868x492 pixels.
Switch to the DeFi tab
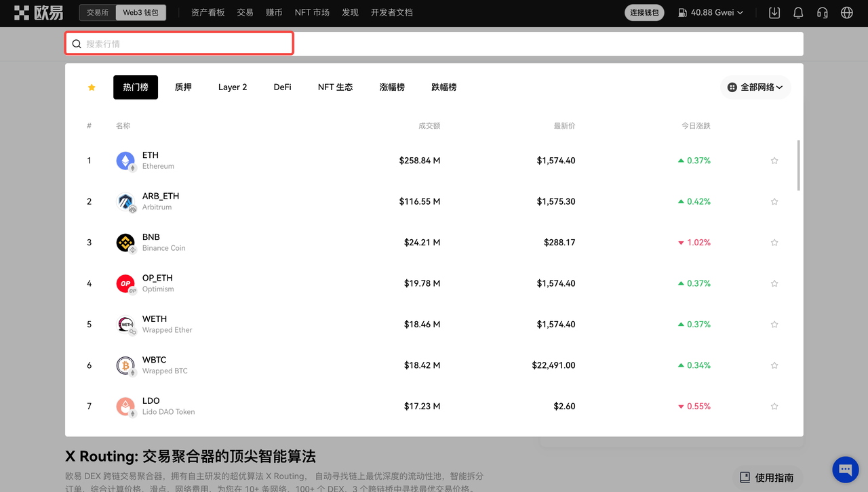click(x=282, y=87)
